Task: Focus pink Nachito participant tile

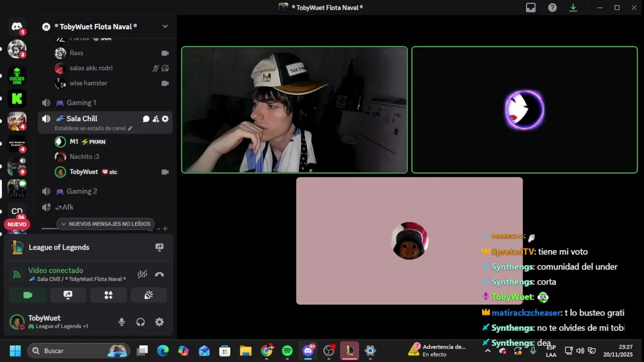Action: click(x=409, y=240)
